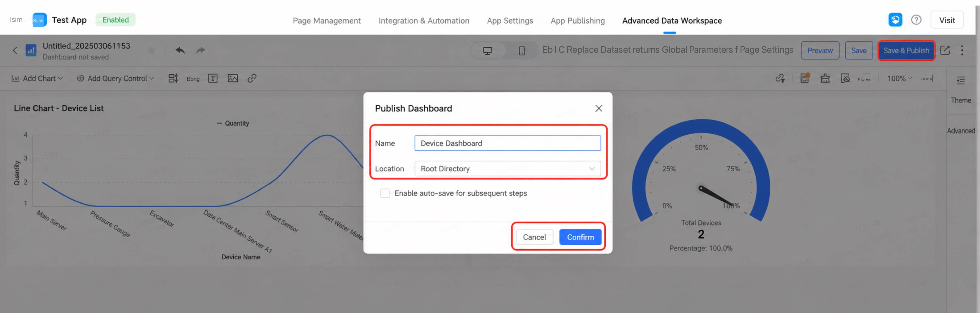Select the insert text box icon
This screenshot has height=313, width=980.
click(x=213, y=78)
